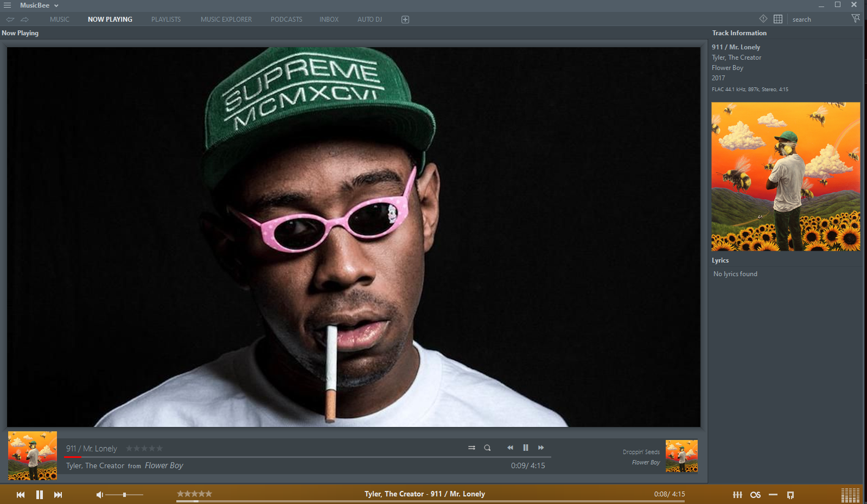Image resolution: width=867 pixels, height=504 pixels.
Task: Click the magnifier icon beside shuffle
Action: pyautogui.click(x=487, y=448)
